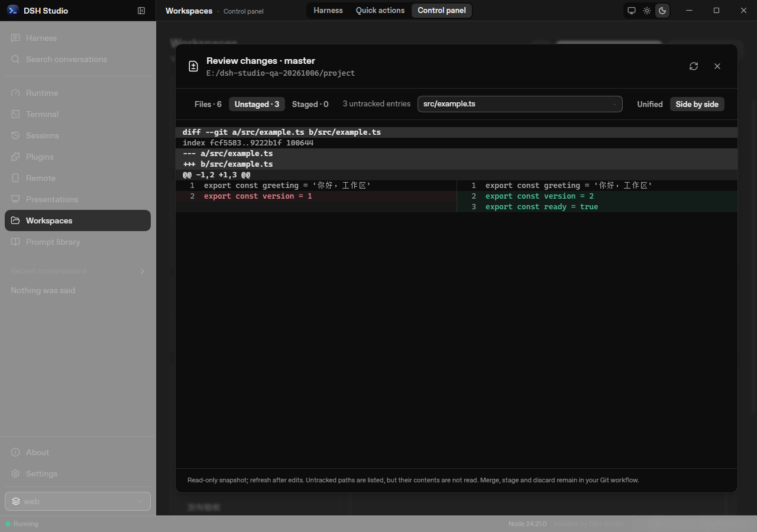Open Settings in the sidebar
This screenshot has height=532, width=757.
pyautogui.click(x=77, y=473)
